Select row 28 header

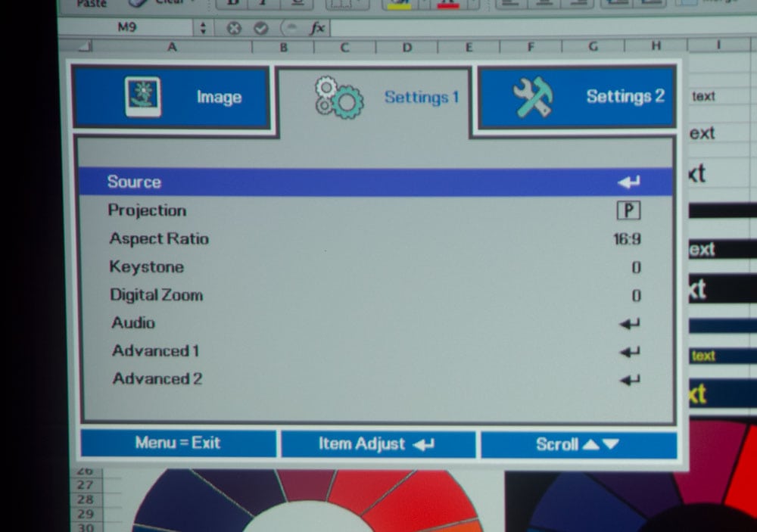[x=86, y=499]
